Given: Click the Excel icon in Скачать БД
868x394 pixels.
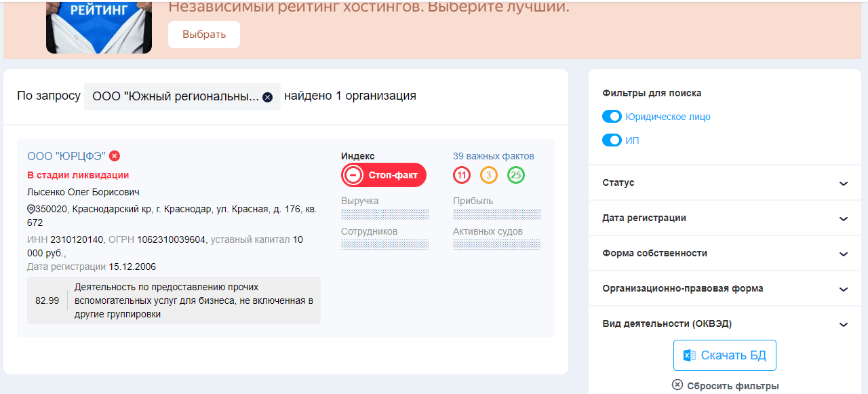Looking at the screenshot, I should coord(689,355).
